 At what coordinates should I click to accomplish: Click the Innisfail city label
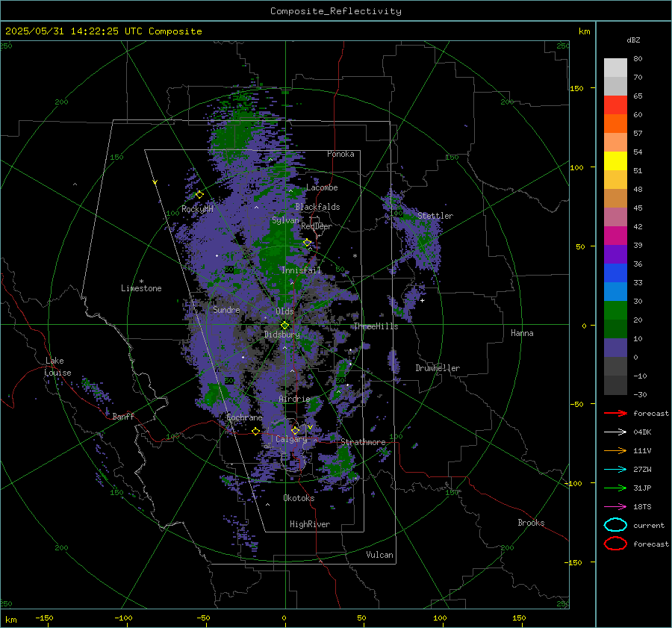[301, 270]
